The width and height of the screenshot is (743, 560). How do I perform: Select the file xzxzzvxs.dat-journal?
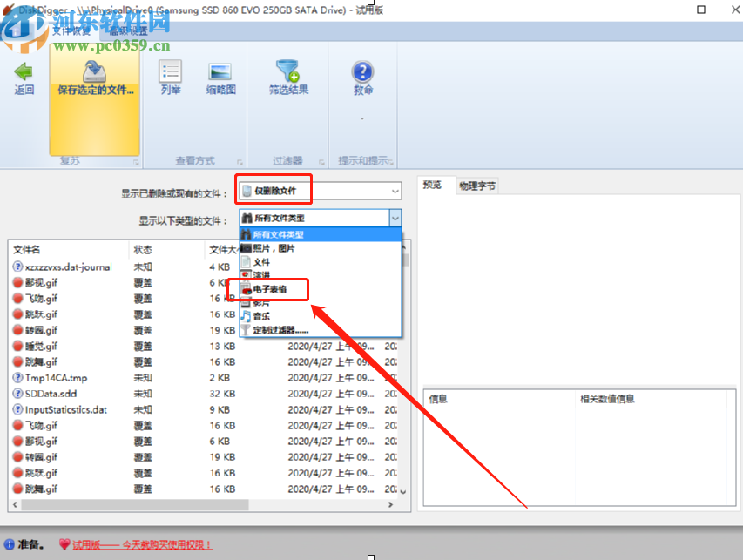(68, 267)
